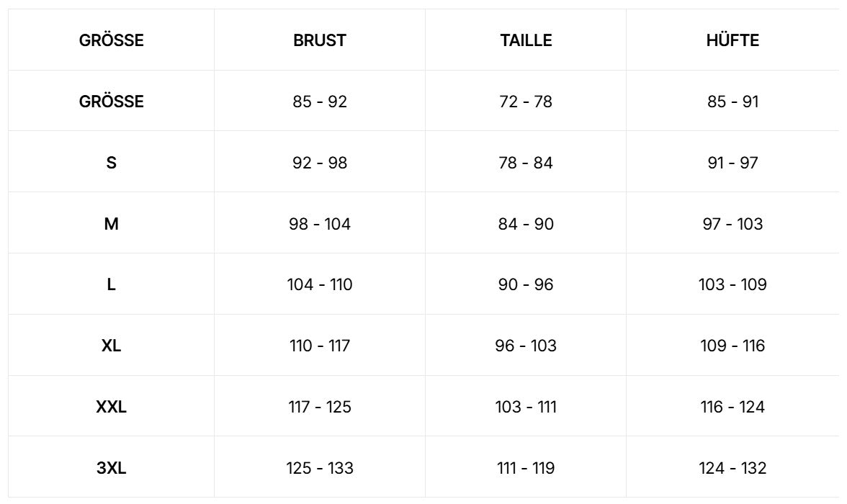Select the TAILLE column header

(x=526, y=40)
